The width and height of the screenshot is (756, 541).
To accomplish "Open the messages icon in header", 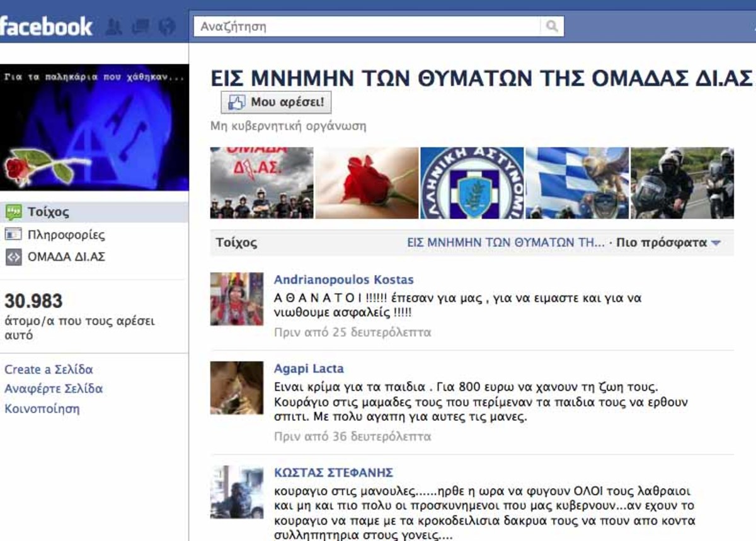I will pos(140,26).
